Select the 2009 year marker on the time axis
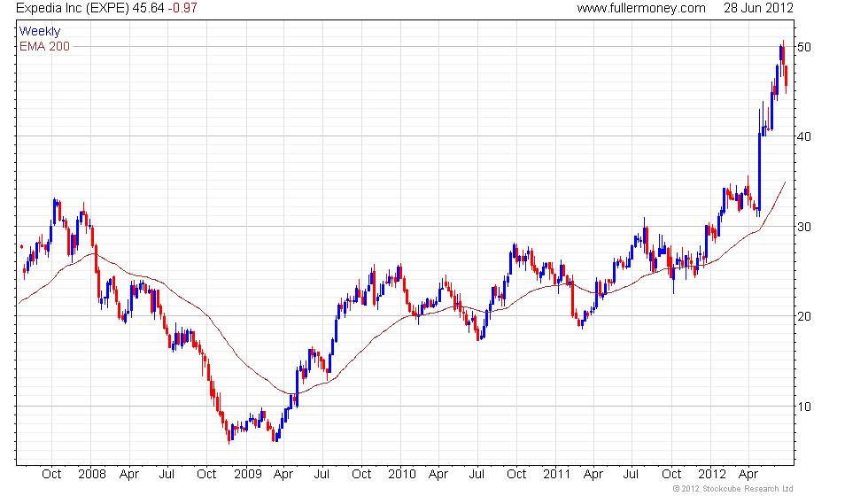 coord(248,475)
